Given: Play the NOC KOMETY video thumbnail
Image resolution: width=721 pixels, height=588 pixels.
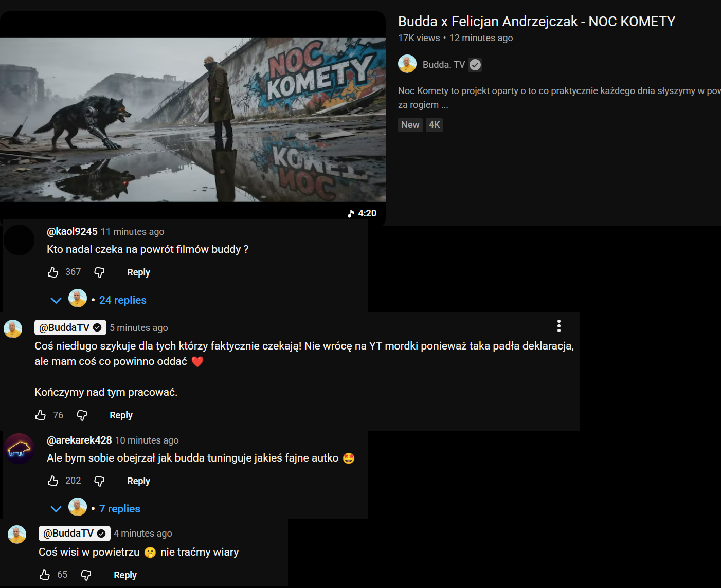Looking at the screenshot, I should [193, 119].
